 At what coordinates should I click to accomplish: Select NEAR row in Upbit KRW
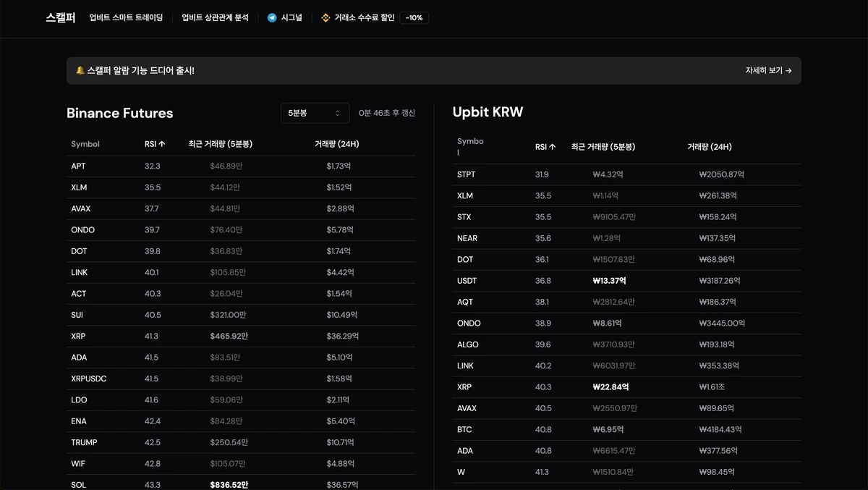point(627,238)
